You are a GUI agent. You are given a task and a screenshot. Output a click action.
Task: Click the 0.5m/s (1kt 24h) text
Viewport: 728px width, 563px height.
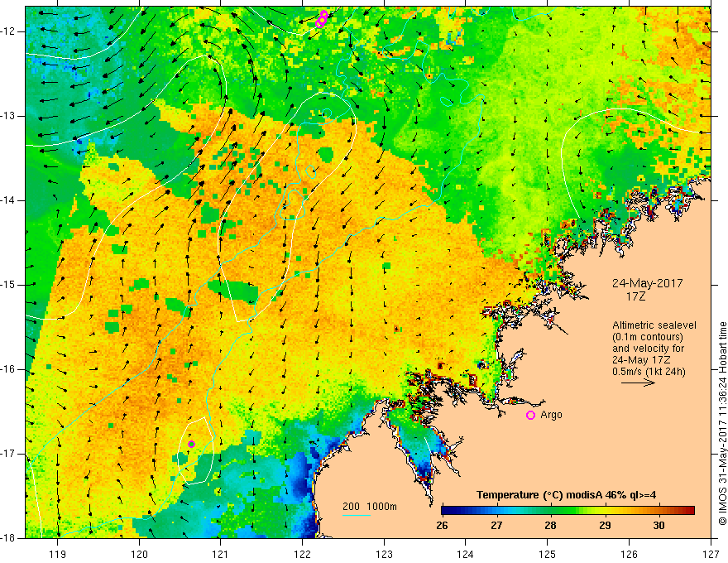[x=649, y=372]
